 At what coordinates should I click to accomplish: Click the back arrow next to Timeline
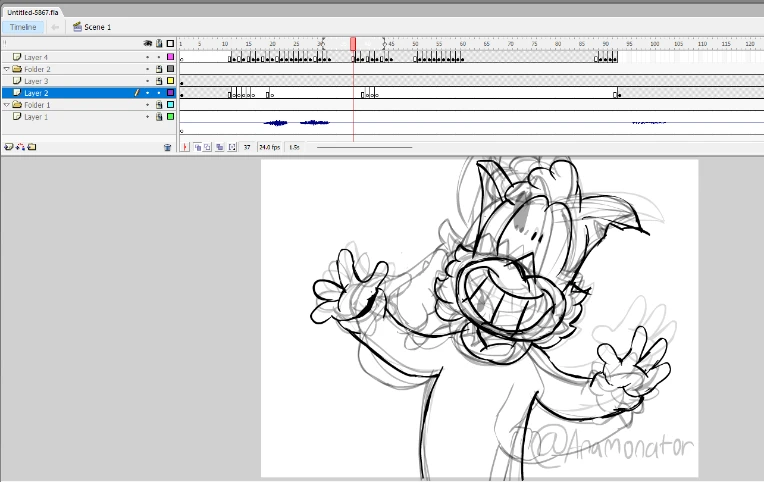(x=55, y=27)
